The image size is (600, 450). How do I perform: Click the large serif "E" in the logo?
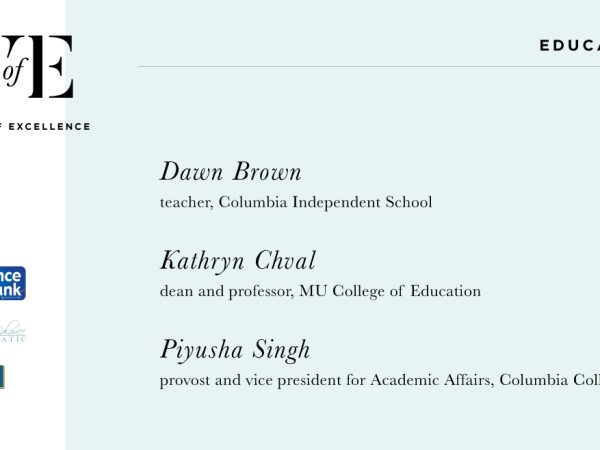point(52,67)
